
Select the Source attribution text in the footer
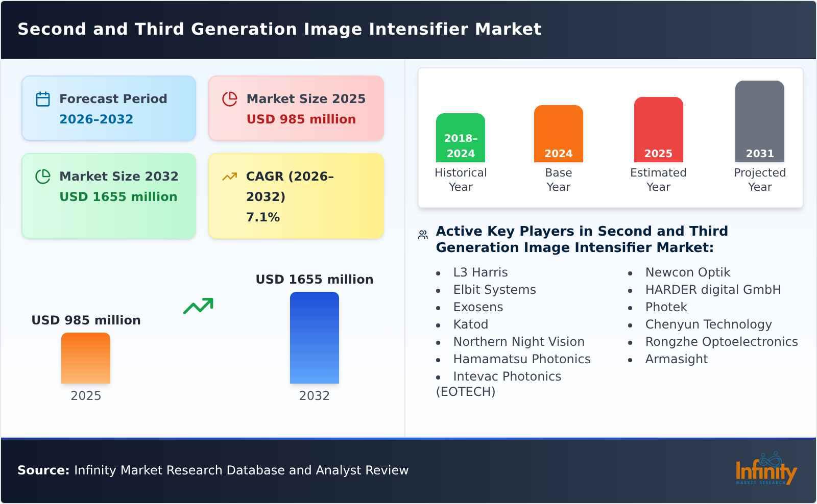coord(213,470)
